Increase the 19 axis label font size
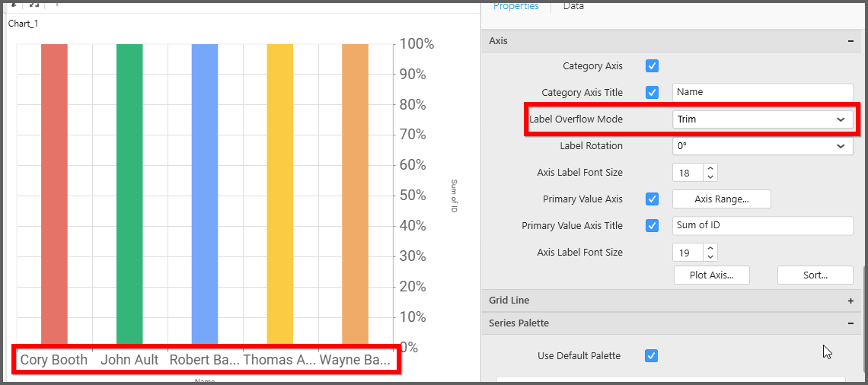868x385 pixels. [710, 248]
